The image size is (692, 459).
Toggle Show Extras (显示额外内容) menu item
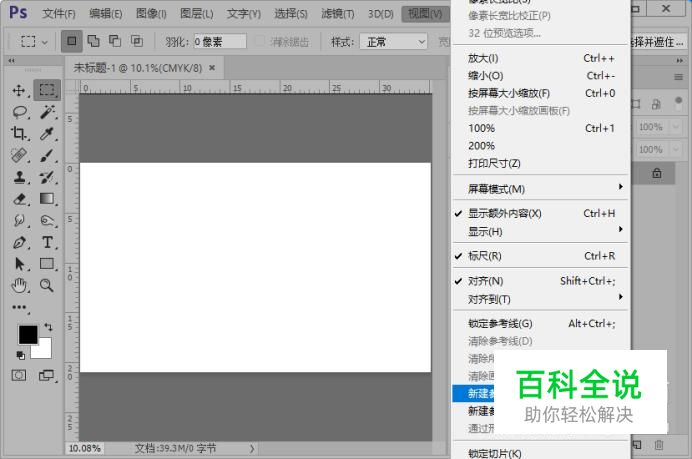(x=540, y=214)
